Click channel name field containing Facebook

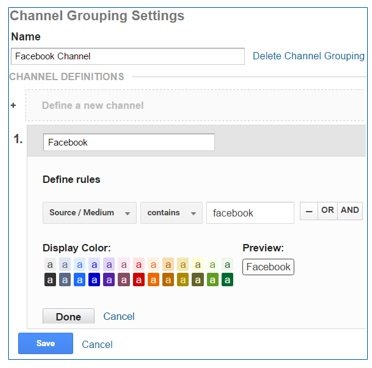(129, 142)
